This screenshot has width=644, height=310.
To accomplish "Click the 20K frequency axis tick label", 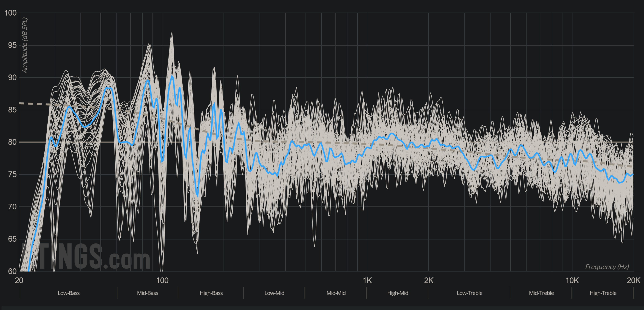I will pos(633,280).
